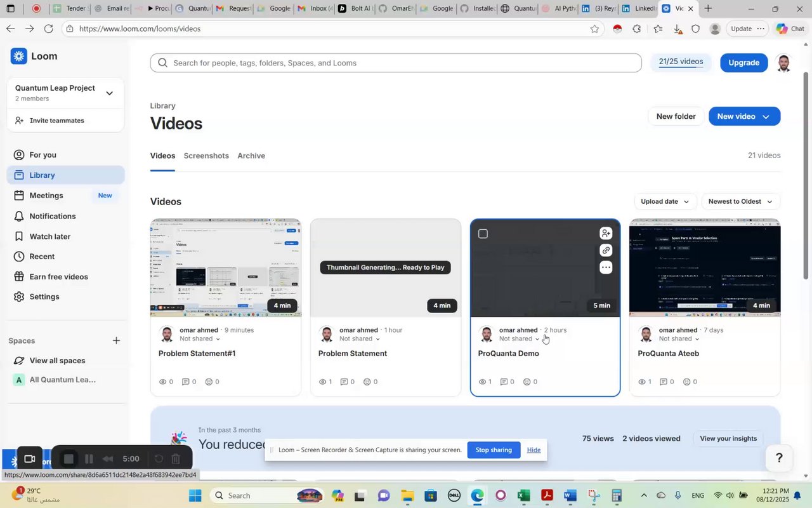The height and width of the screenshot is (508, 812).
Task: Open Recent in the sidebar
Action: 66,257
